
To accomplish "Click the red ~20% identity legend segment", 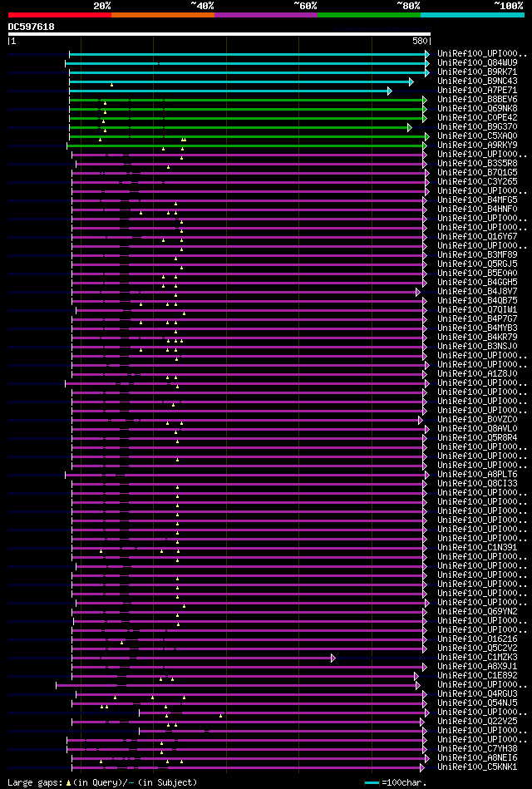I will coord(59,15).
